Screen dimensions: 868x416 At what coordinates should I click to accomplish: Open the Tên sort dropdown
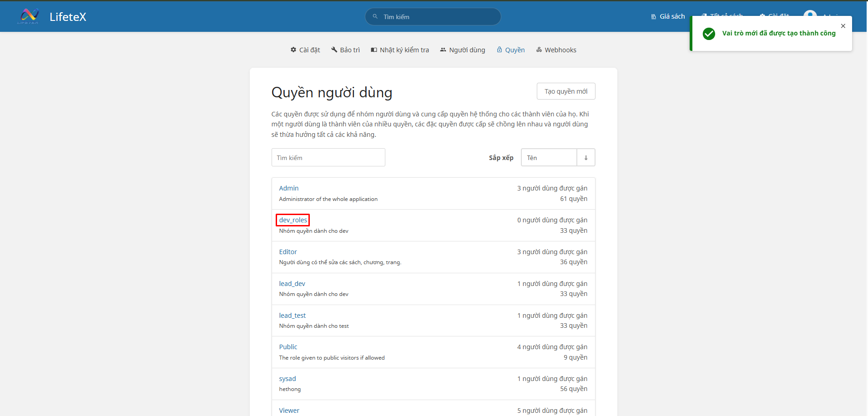point(549,158)
